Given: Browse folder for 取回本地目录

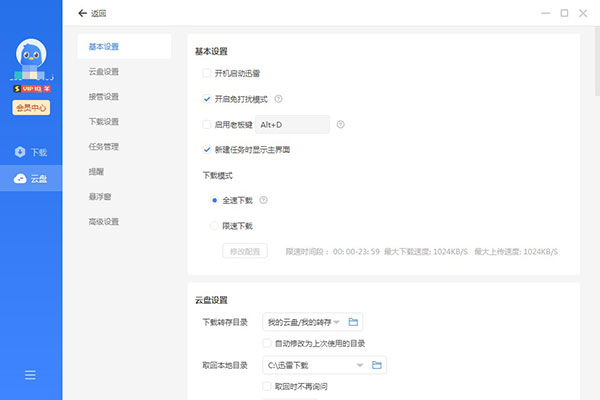Looking at the screenshot, I should coord(377,365).
